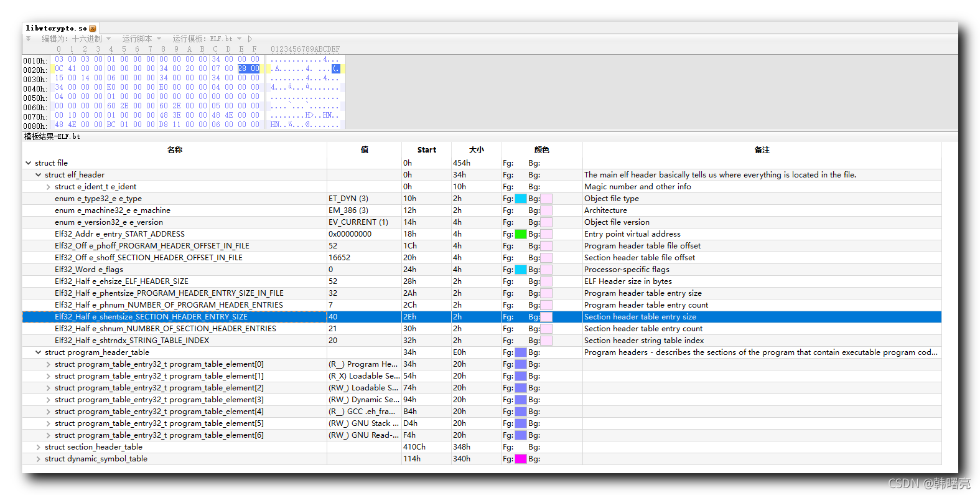Screen dimensions: 980x495
Task: Click the pink Bg swatch of e_machine
Action: [546, 210]
